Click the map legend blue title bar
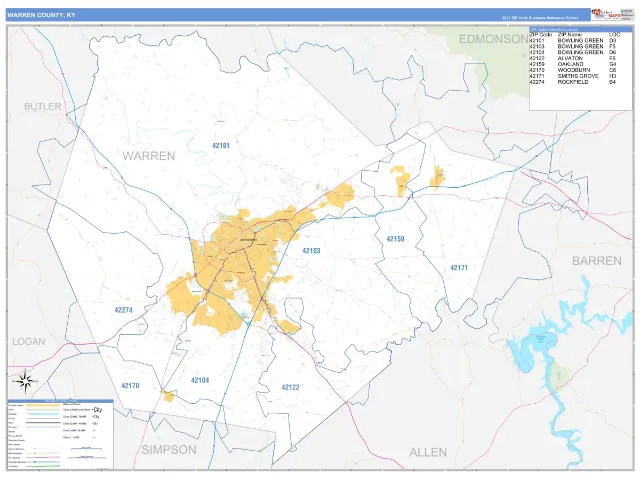 pos(60,401)
